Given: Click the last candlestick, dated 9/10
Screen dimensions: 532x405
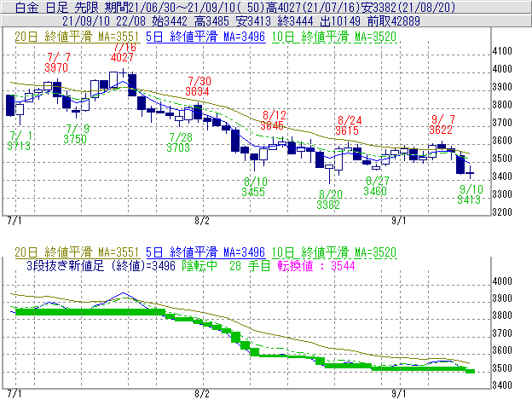Looking at the screenshot, I should (x=470, y=172).
